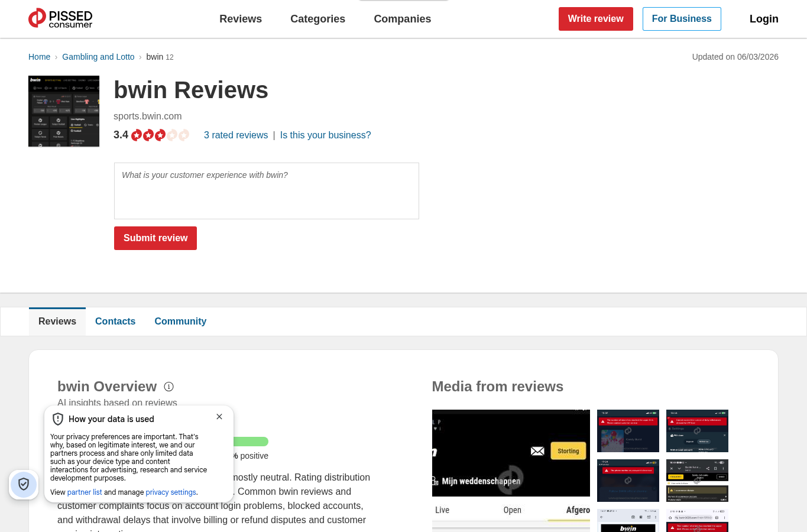Open Gambling and Lotto breadcrumb
The width and height of the screenshot is (807, 532).
[x=98, y=57]
